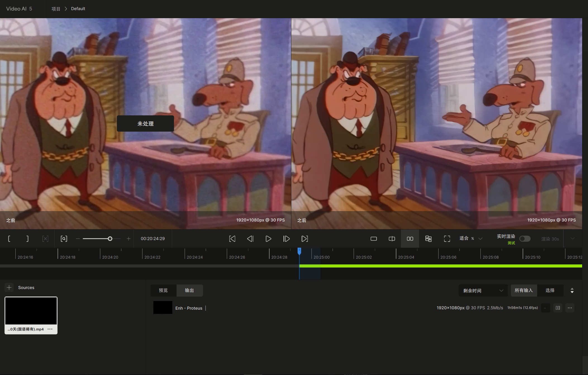
Task: Set trim start with left bracket icon
Action: [9, 239]
